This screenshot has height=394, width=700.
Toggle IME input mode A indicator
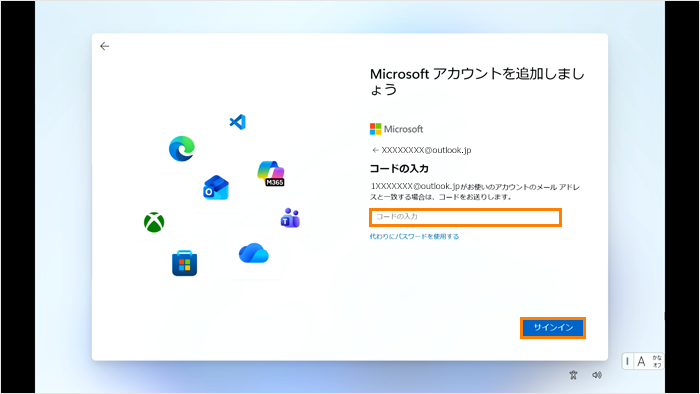tap(641, 361)
